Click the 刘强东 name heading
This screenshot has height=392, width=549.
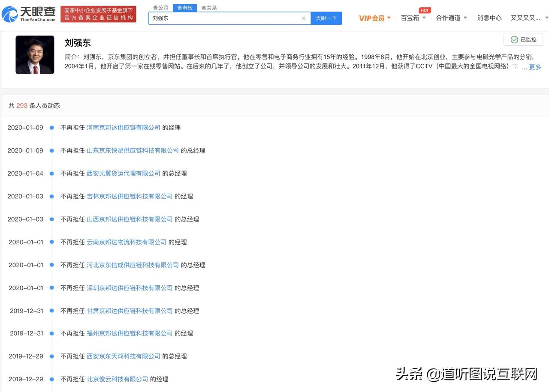[78, 43]
